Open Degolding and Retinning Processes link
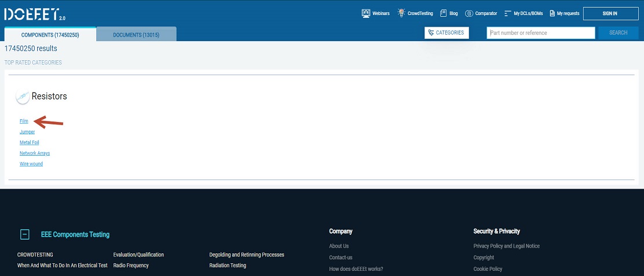The image size is (644, 276). click(x=247, y=255)
